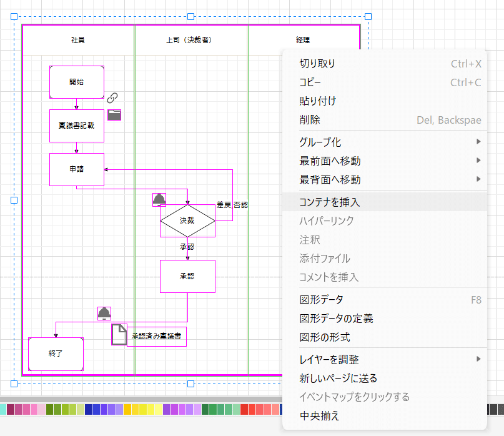Click the 経理 swimlane header
This screenshot has width=504, height=436.
click(304, 39)
